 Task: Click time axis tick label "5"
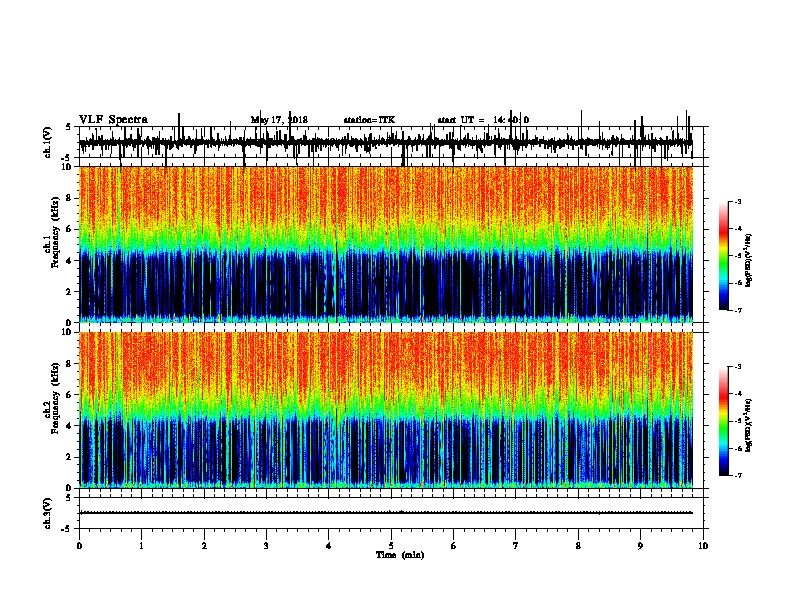[391, 546]
